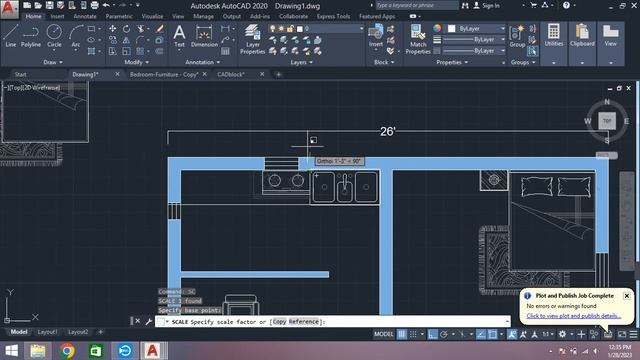This screenshot has width=640, height=360.
Task: Expand the Groups panel
Action: pyautogui.click(x=523, y=62)
